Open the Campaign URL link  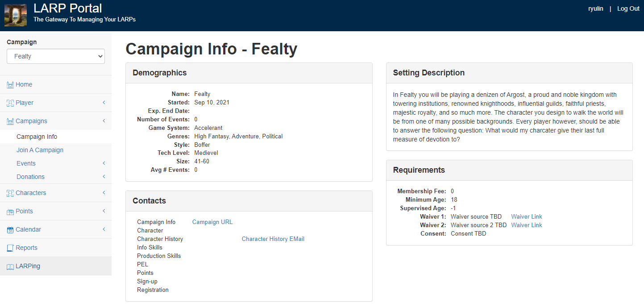212,222
